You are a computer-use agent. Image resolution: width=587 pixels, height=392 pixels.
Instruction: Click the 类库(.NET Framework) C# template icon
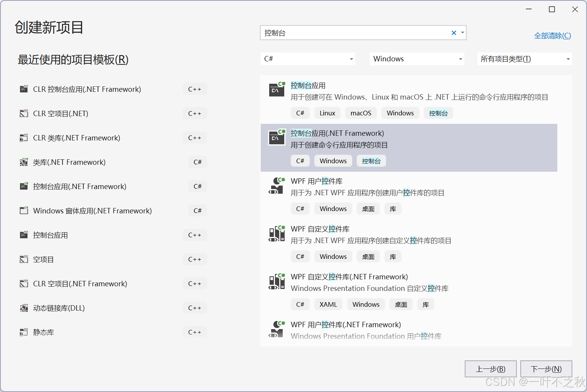[24, 162]
